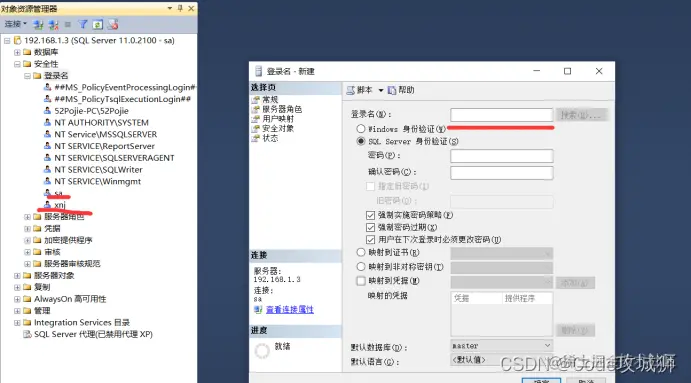Select 映射到非对称密钥 radio button
Screen dimensions: 691x383
(x=361, y=267)
